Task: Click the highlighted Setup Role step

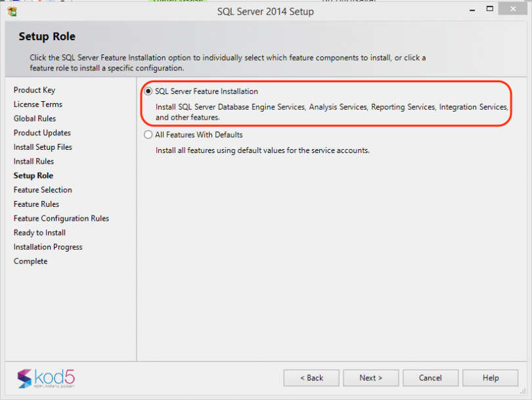Action: pos(33,175)
